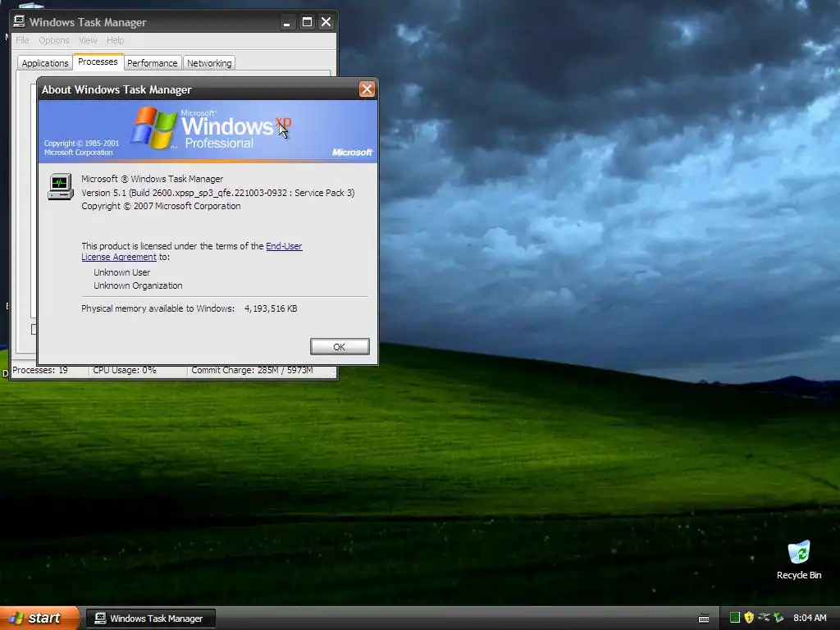Screen dimensions: 840x630
Task: Select the Processes tab
Action: (98, 62)
